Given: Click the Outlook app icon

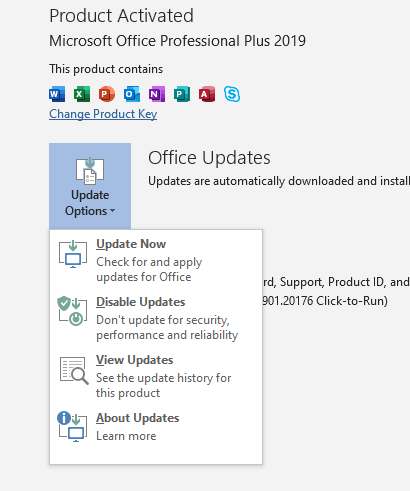Looking at the screenshot, I should 132,94.
